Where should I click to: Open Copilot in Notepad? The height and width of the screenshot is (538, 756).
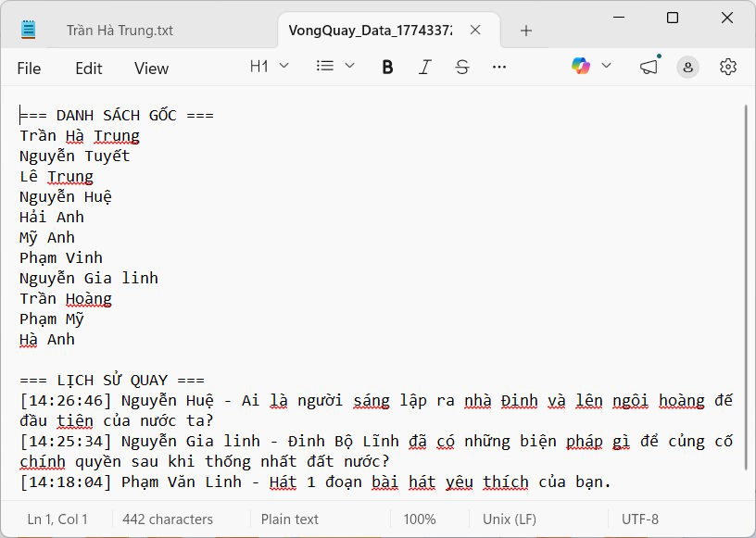click(581, 66)
